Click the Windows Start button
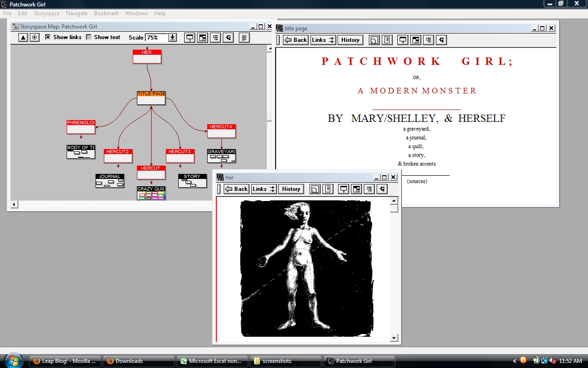This screenshot has width=588, height=368. 13,360
